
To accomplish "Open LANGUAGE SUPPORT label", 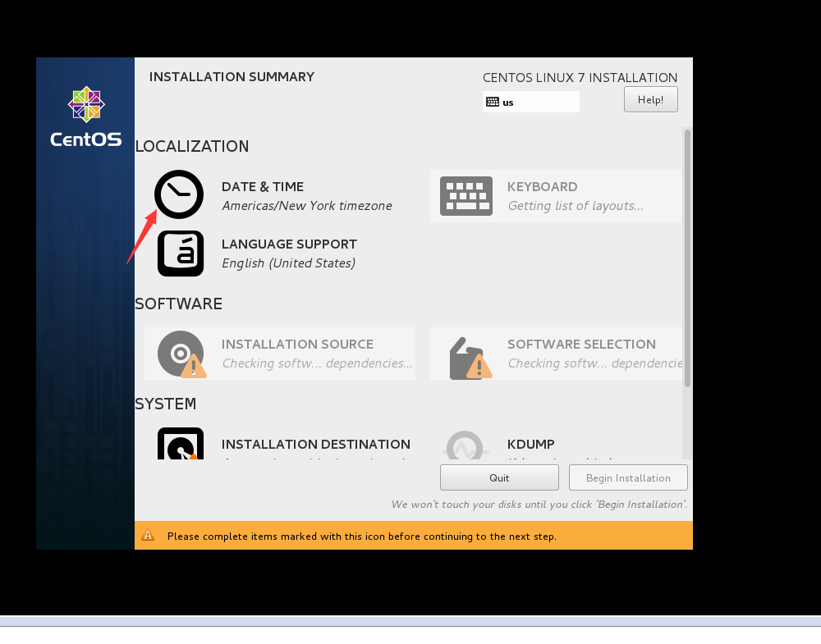I will (x=289, y=244).
